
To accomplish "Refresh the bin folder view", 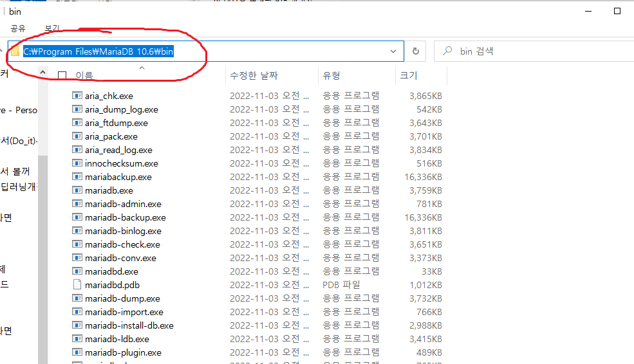I will pos(416,51).
